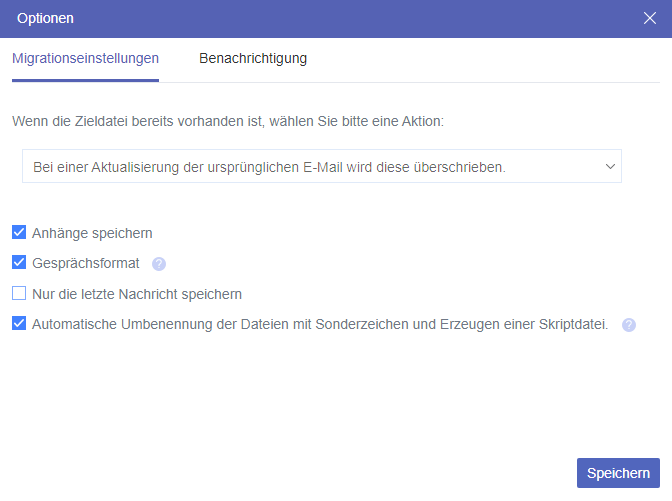Select the Migrationseinstellungen tab

[x=85, y=58]
